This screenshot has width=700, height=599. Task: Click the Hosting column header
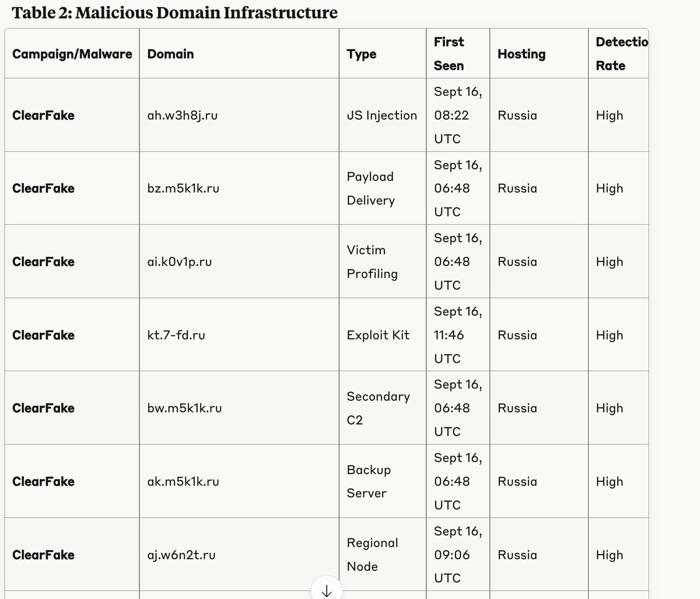click(x=521, y=54)
